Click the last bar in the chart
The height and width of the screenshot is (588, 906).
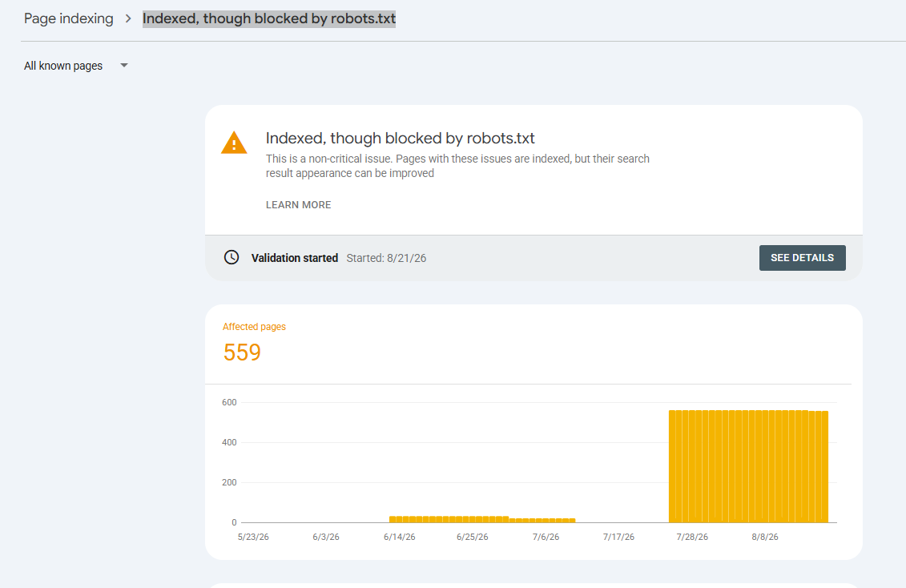(x=825, y=467)
